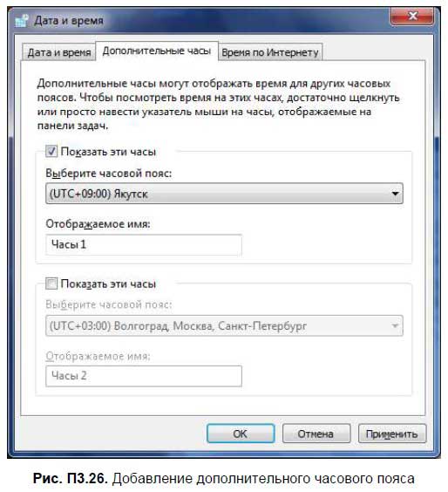Click the Часы 2 display name field
This screenshot has height=492, width=448.
click(x=144, y=376)
